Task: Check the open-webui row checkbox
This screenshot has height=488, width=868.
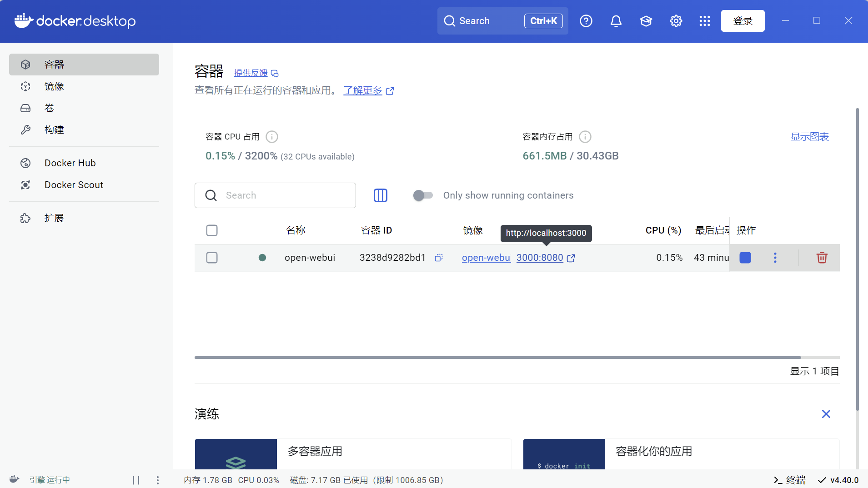Action: (x=212, y=258)
